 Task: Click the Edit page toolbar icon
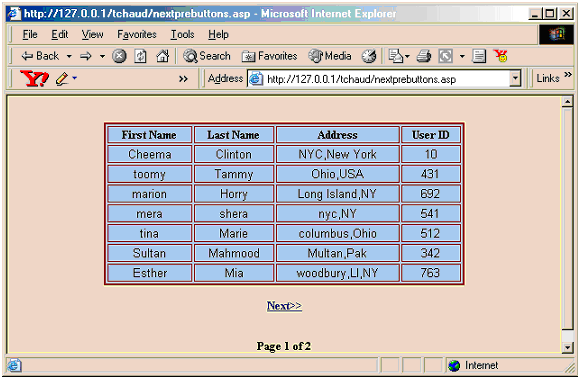click(446, 56)
